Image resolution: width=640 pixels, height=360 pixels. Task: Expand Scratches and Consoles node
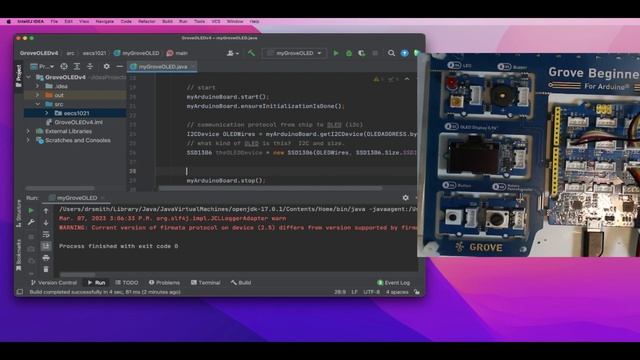click(29, 140)
